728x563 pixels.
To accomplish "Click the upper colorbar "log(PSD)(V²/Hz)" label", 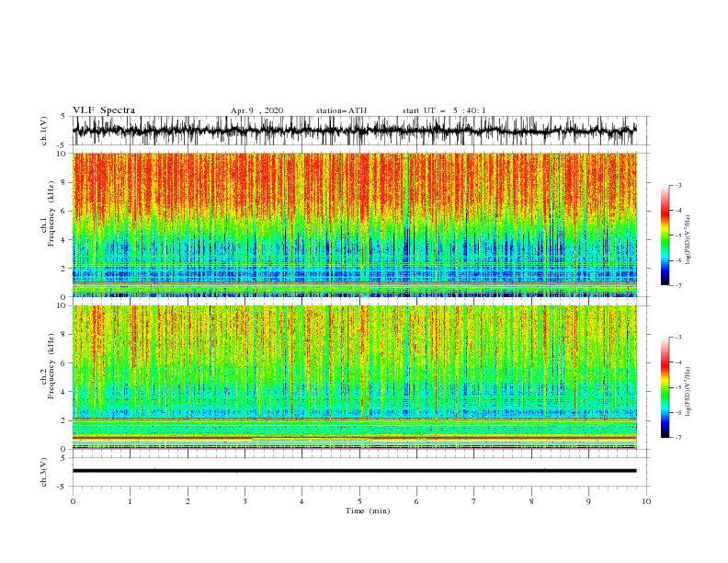I will tap(688, 240).
